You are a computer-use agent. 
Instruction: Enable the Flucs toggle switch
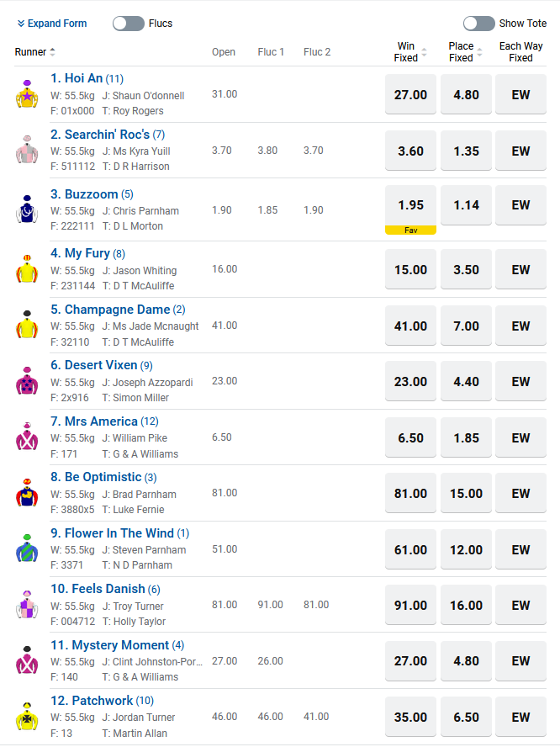(129, 24)
